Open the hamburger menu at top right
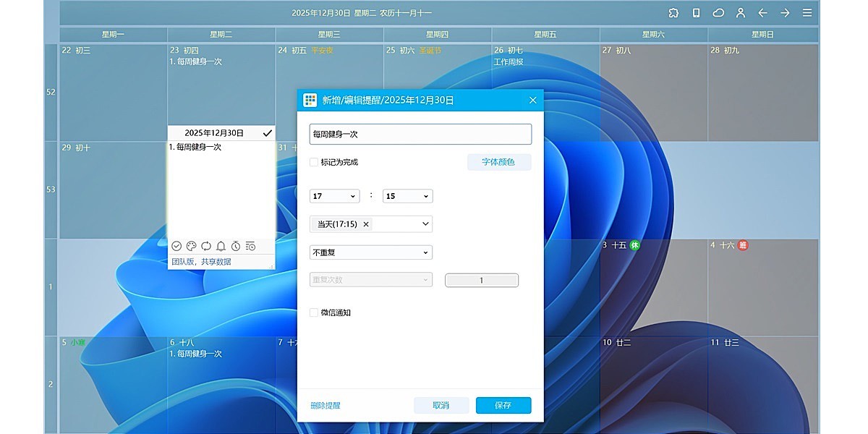868x434 pixels. [807, 12]
